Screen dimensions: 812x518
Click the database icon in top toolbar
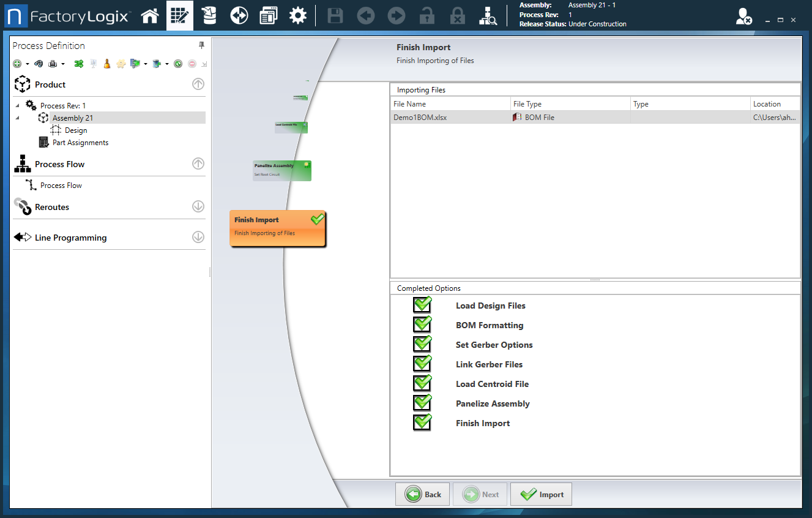(209, 16)
